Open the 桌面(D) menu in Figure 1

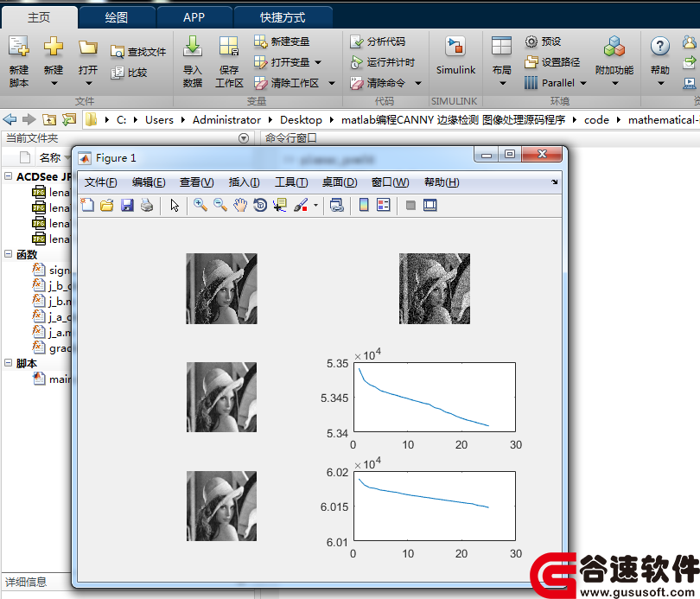[x=340, y=182]
